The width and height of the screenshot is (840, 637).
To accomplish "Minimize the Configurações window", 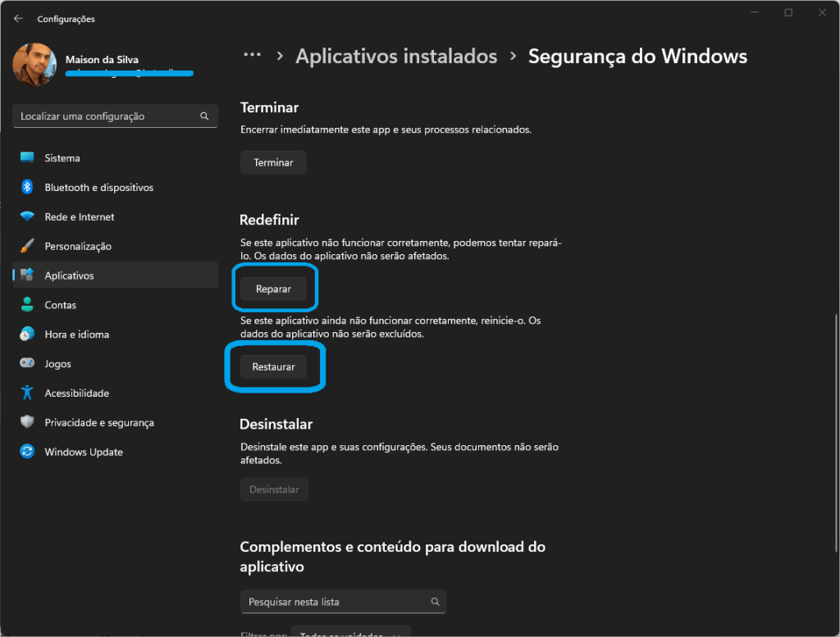I will point(755,12).
